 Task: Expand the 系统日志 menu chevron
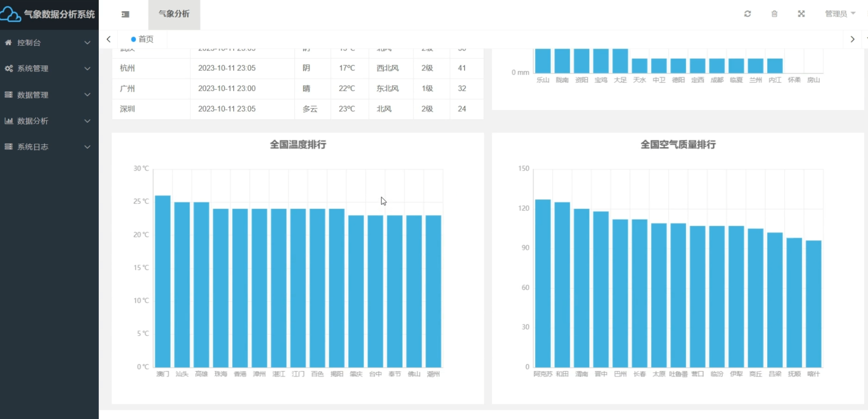coord(87,147)
